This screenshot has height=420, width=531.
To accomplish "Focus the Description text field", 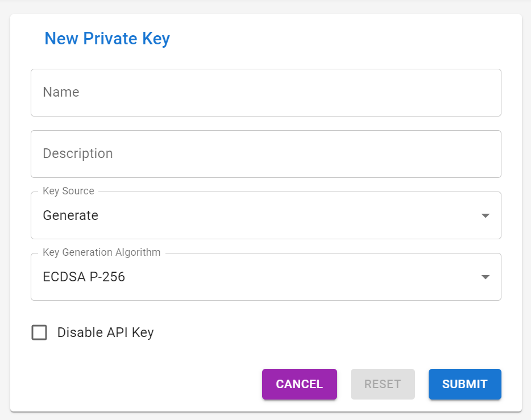I will 265,153.
